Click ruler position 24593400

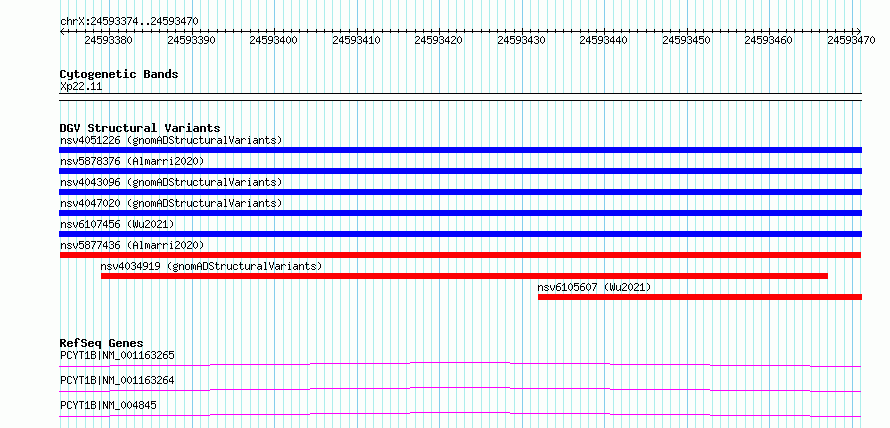pos(274,40)
